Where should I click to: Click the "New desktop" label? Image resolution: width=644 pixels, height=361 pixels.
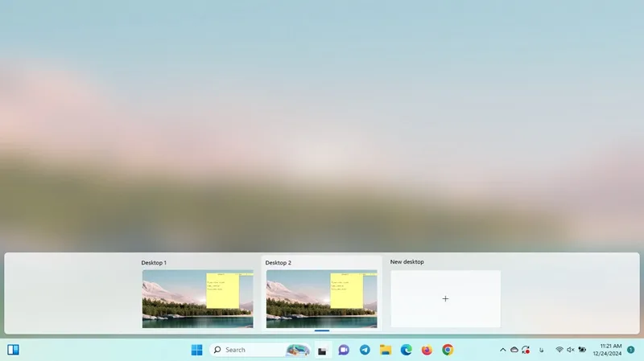[407, 262]
